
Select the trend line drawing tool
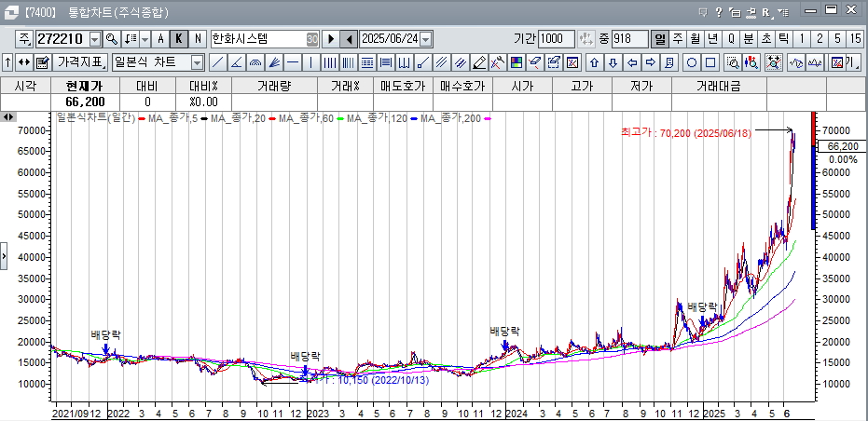tap(217, 62)
